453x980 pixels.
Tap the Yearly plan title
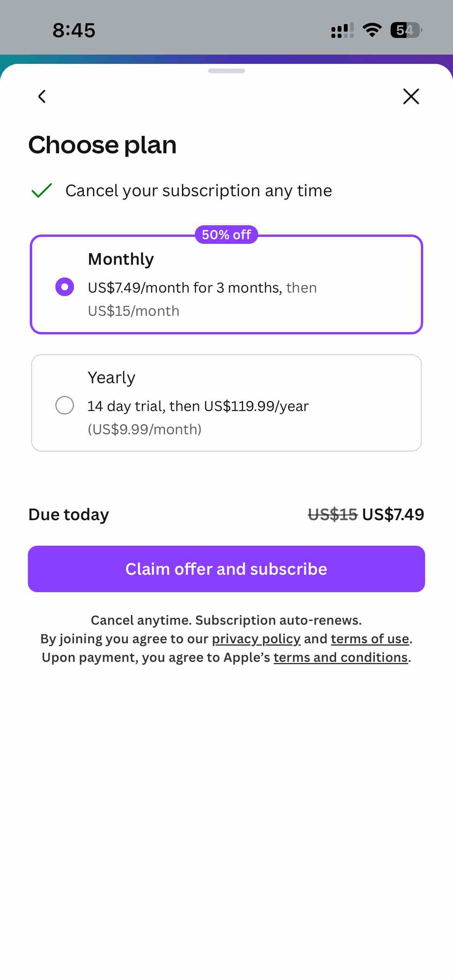112,377
